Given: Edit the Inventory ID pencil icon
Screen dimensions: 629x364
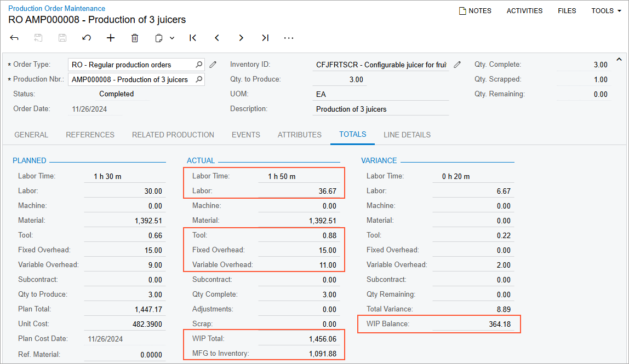Looking at the screenshot, I should click(458, 65).
